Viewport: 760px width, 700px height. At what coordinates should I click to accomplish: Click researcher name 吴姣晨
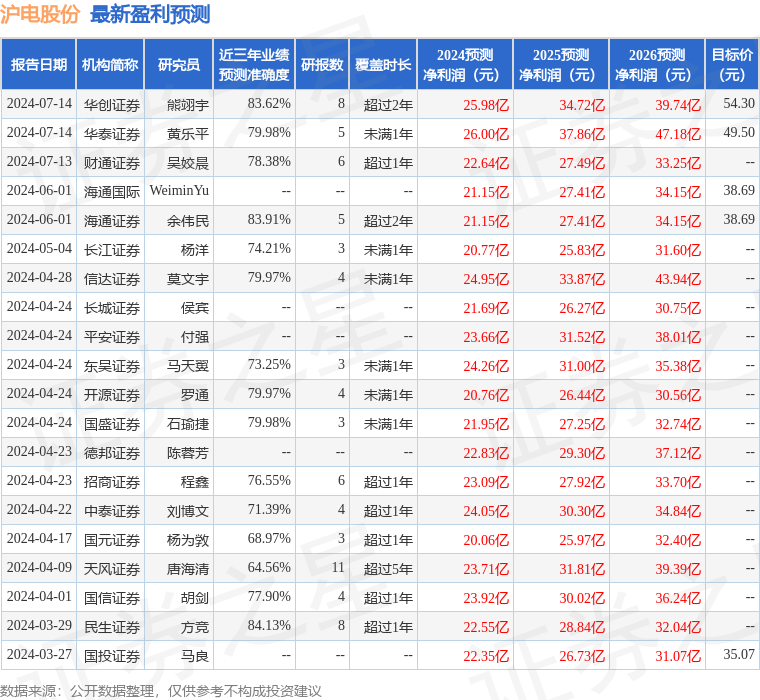188,163
